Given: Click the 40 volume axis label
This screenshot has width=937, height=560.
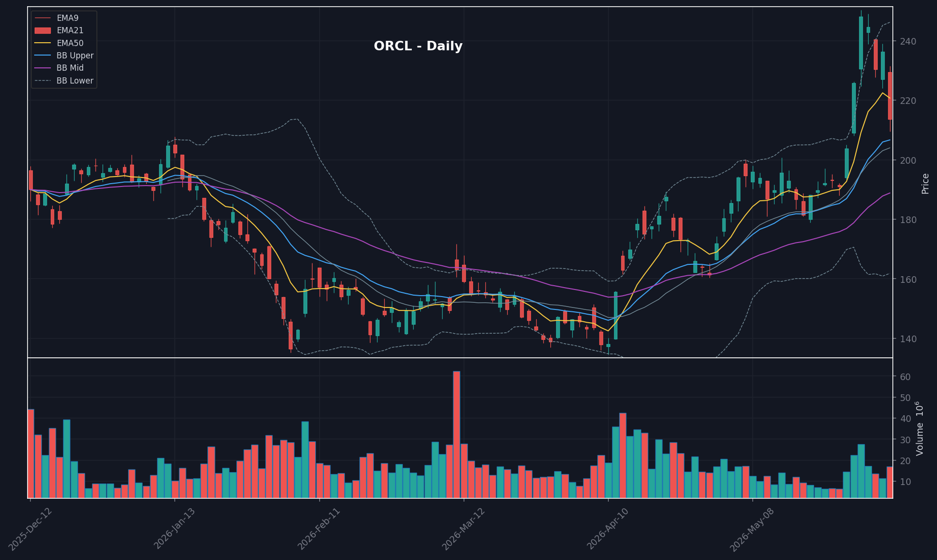Looking at the screenshot, I should 905,419.
